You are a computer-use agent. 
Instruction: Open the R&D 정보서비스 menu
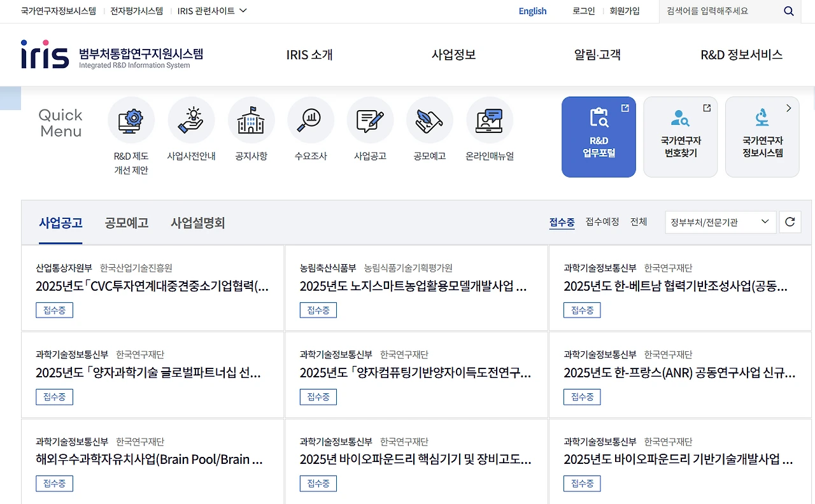741,55
